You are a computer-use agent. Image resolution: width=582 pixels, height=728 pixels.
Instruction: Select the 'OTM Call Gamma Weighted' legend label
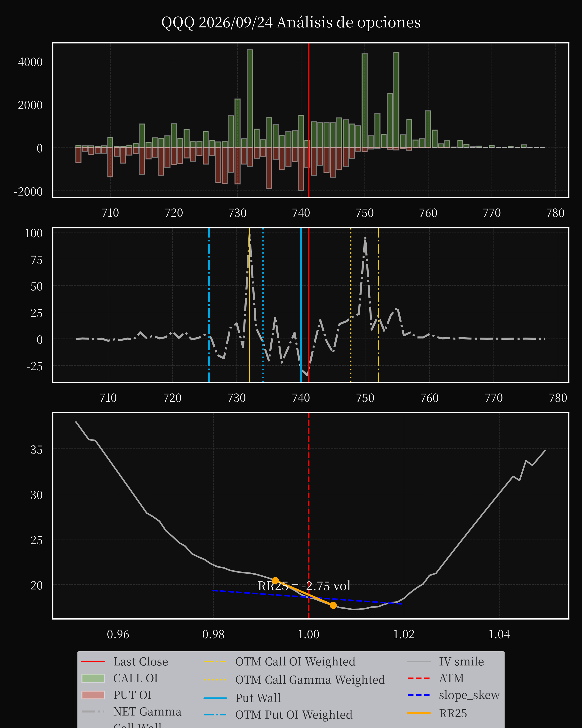(310, 680)
